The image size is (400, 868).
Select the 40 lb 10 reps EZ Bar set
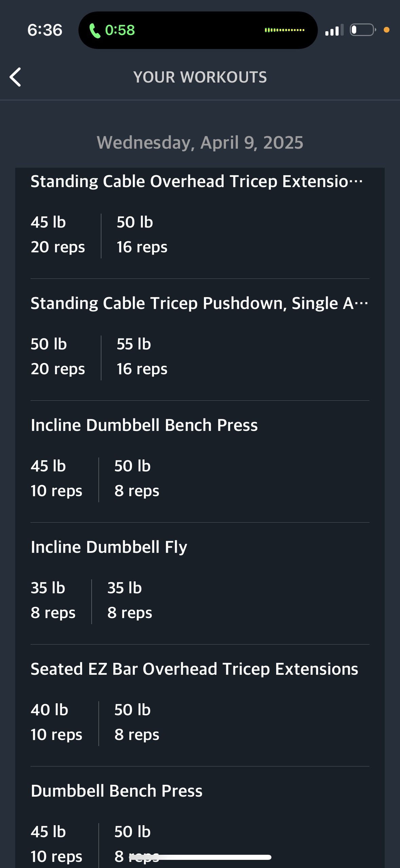point(57,722)
